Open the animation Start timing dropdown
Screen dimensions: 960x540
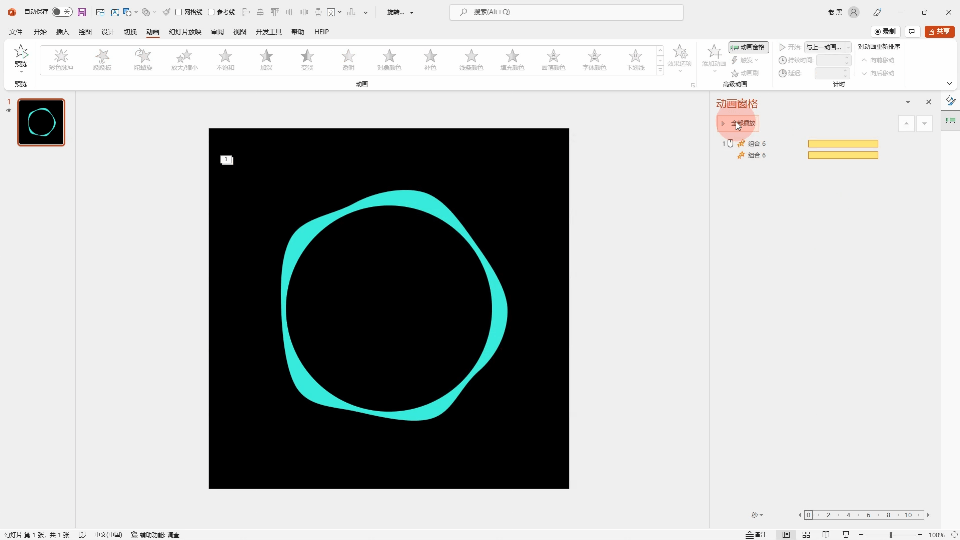(x=828, y=47)
